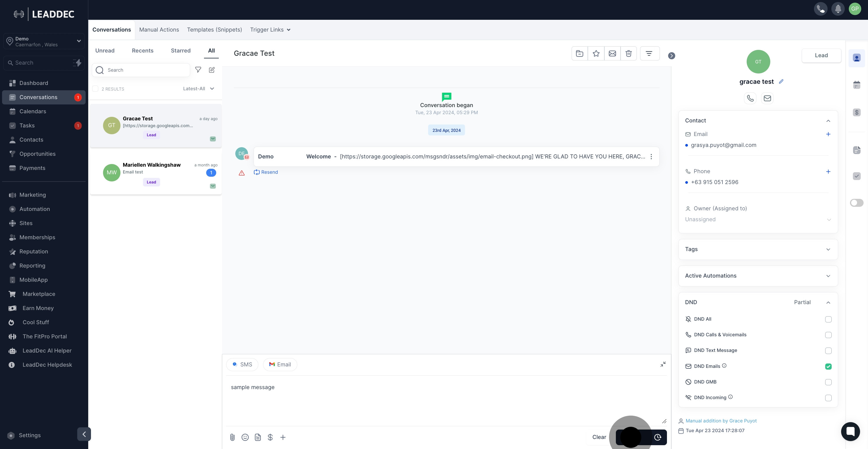This screenshot has height=449, width=868.
Task: Show the Starred conversations tab
Action: (x=181, y=50)
